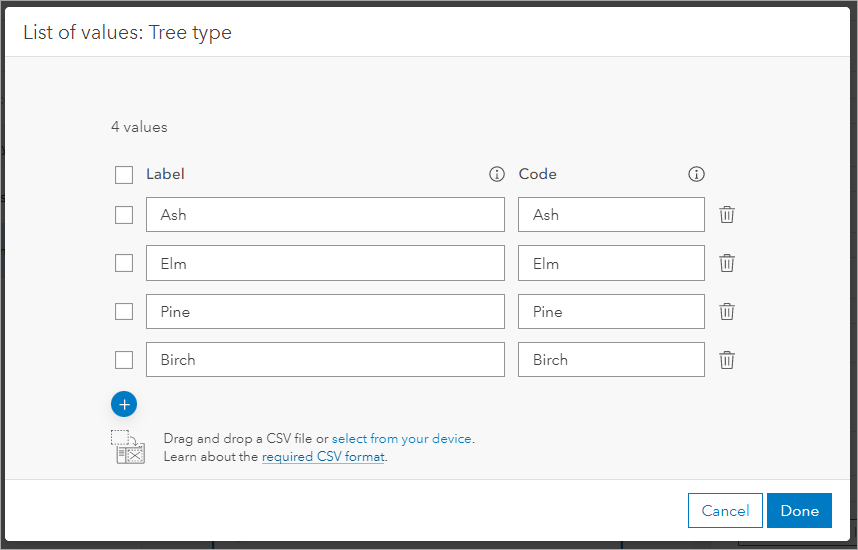Cancel the list of values dialog

(725, 511)
